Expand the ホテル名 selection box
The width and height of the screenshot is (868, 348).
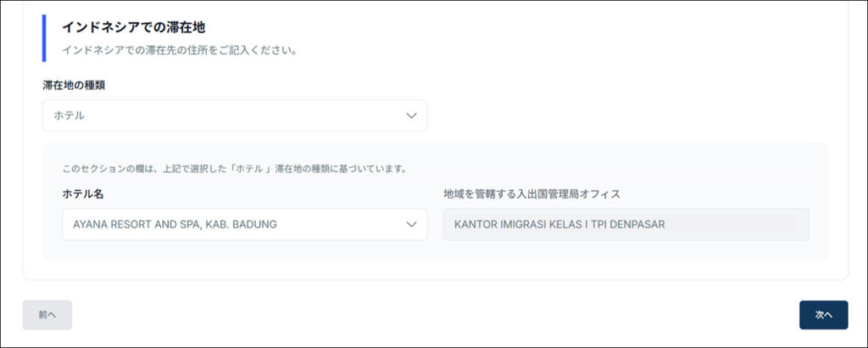click(x=244, y=224)
